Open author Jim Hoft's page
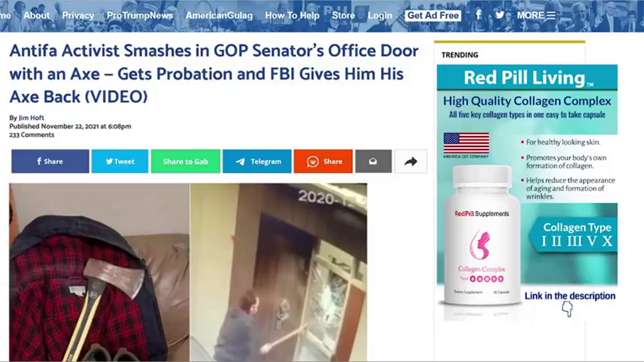Image resolution: width=644 pixels, height=362 pixels. 31,118
